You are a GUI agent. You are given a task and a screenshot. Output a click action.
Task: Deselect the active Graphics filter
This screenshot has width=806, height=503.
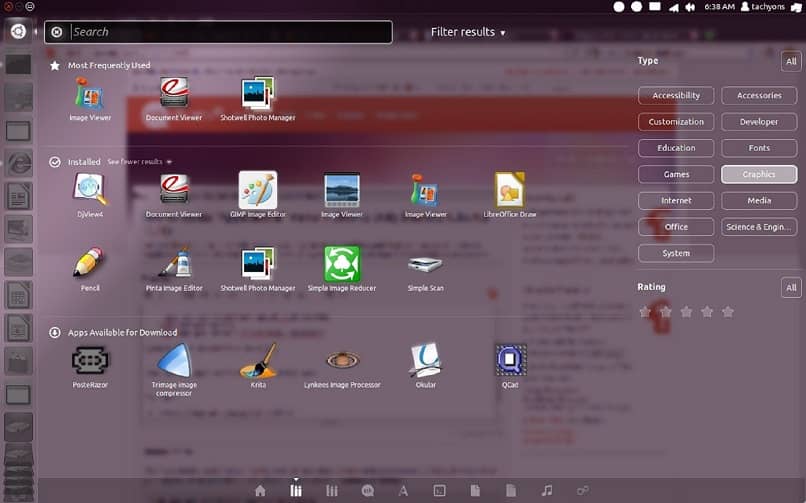[759, 175]
